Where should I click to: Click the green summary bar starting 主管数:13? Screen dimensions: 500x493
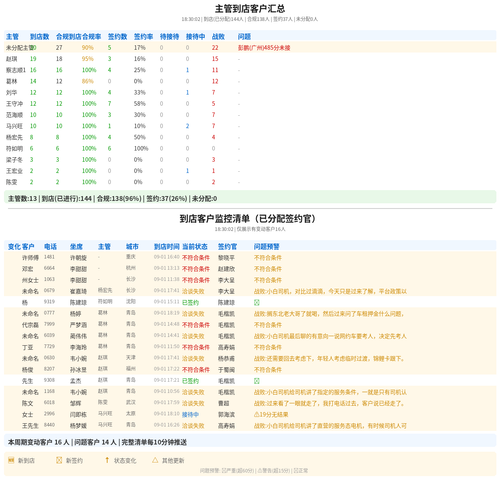250,198
